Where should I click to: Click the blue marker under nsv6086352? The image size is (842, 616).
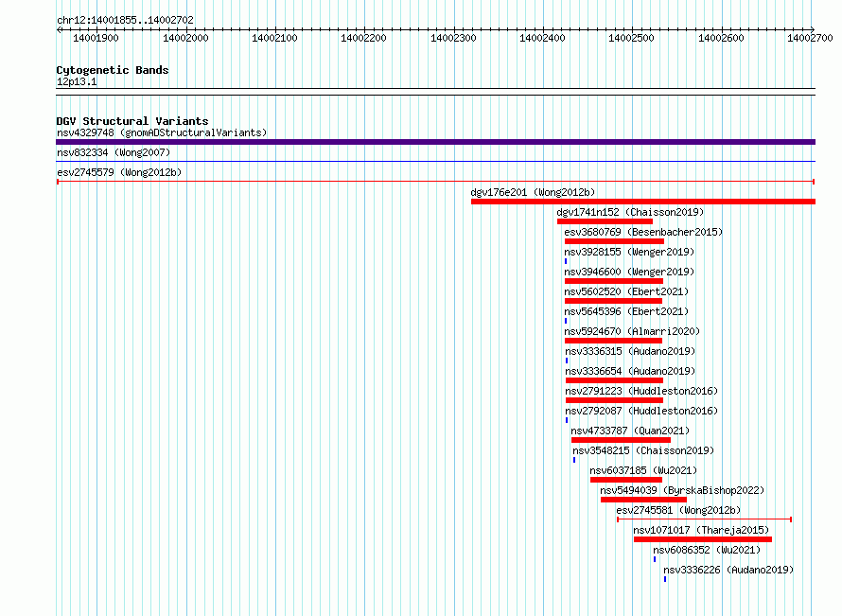pos(655,559)
